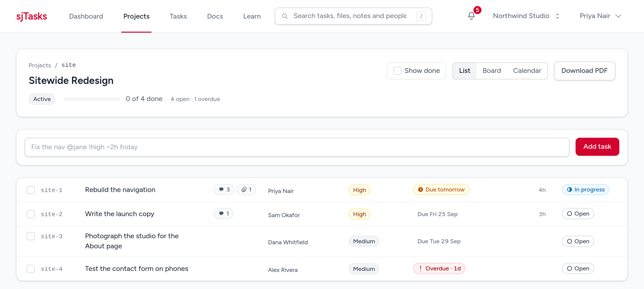
Task: Switch to the Tasks tab
Action: pyautogui.click(x=178, y=16)
